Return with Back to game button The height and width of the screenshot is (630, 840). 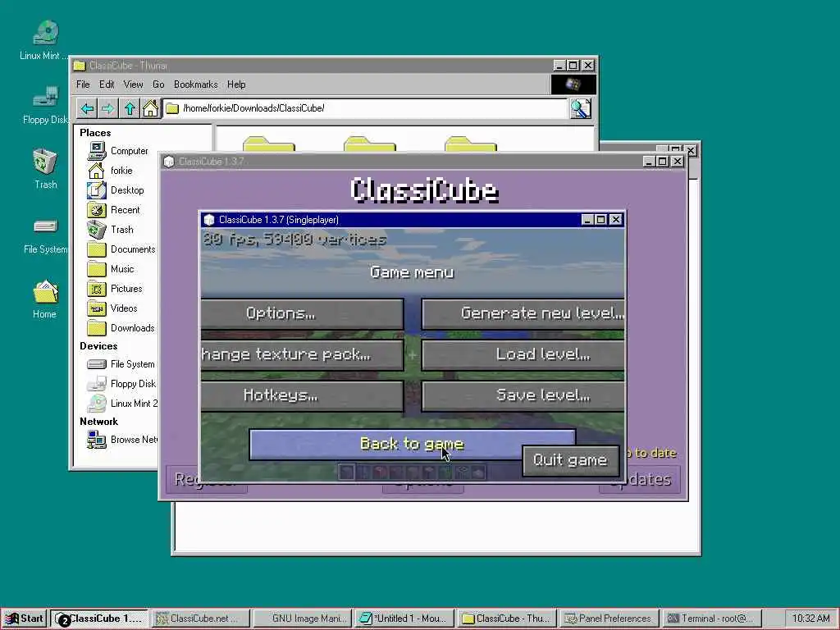[412, 444]
